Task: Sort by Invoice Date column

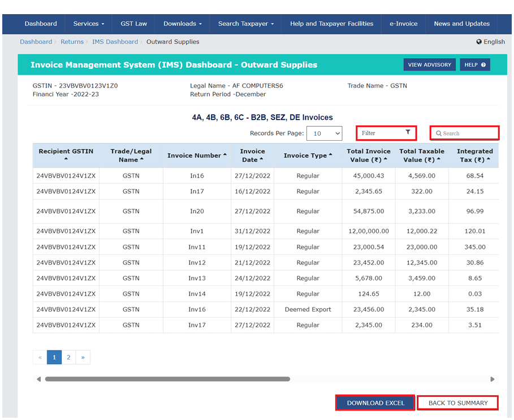Action: pyautogui.click(x=252, y=155)
